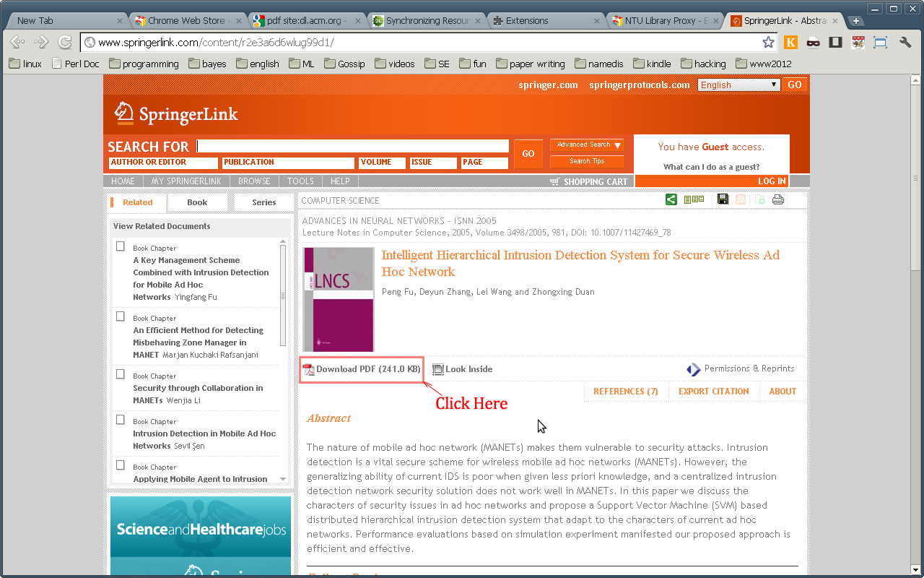Viewport: 924px width, 578px height.
Task: Check box for Applying Mobile Agent to Intrusion
Action: point(121,465)
